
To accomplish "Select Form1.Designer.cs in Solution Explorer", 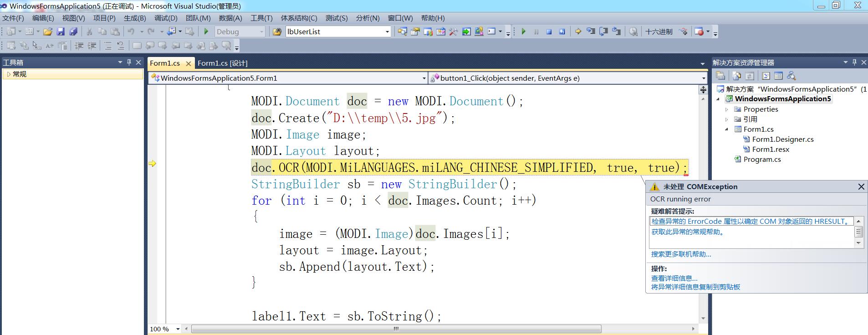I will (x=783, y=139).
